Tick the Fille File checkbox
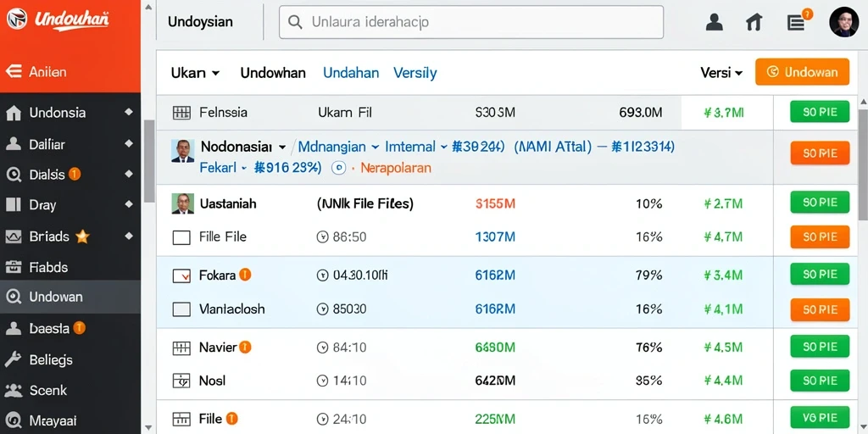This screenshot has height=434, width=868. [181, 238]
